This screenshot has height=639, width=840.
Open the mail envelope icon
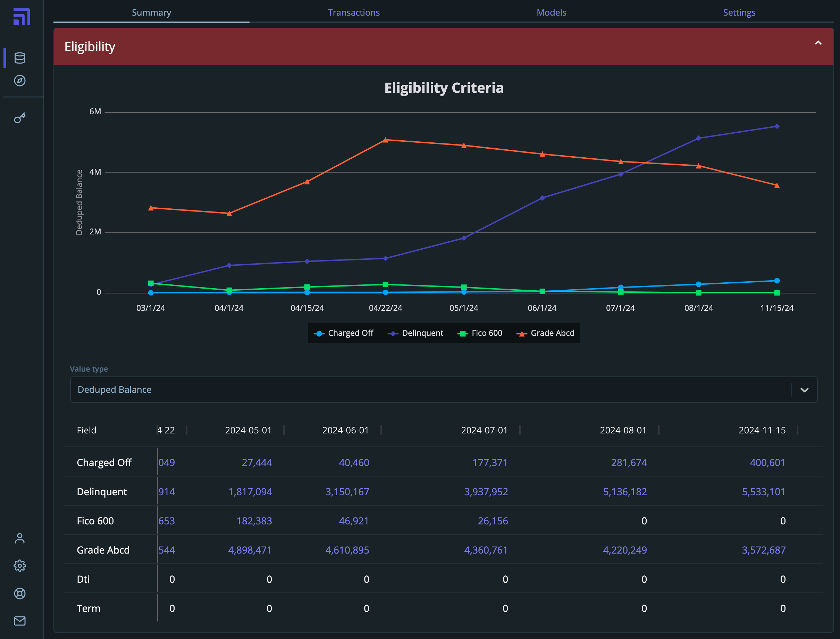click(x=20, y=621)
